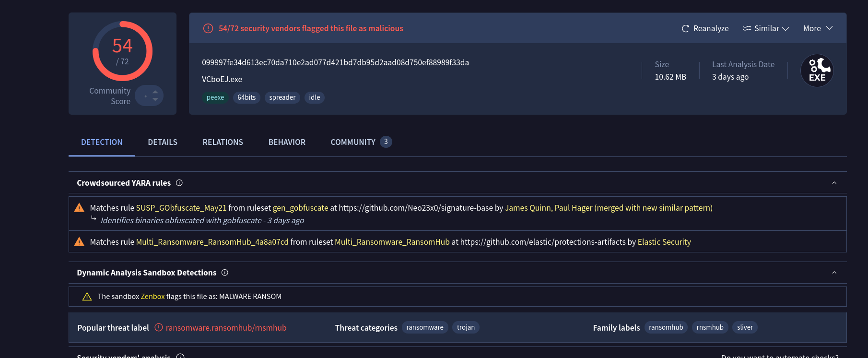
Task: Click the EXE file type icon
Action: (817, 71)
